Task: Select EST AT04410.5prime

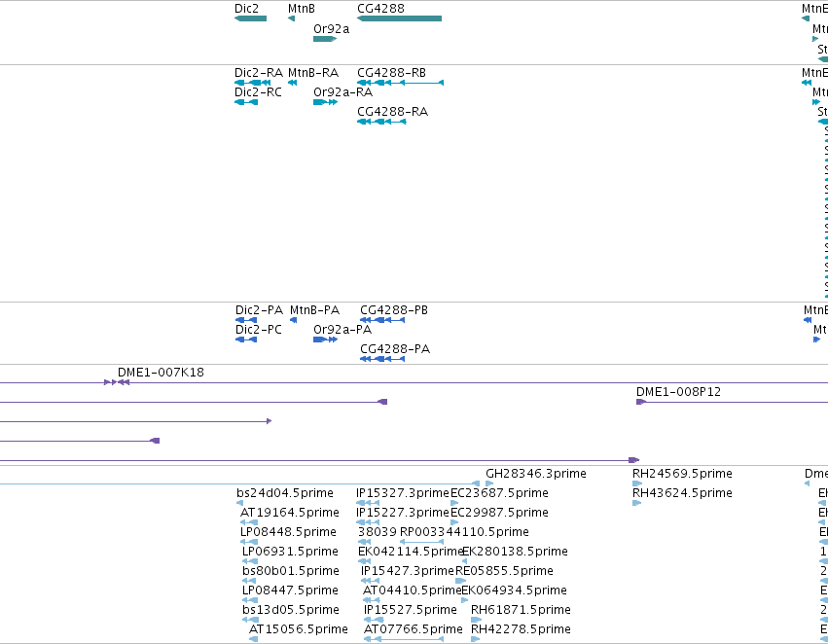Action: pyautogui.click(x=413, y=590)
